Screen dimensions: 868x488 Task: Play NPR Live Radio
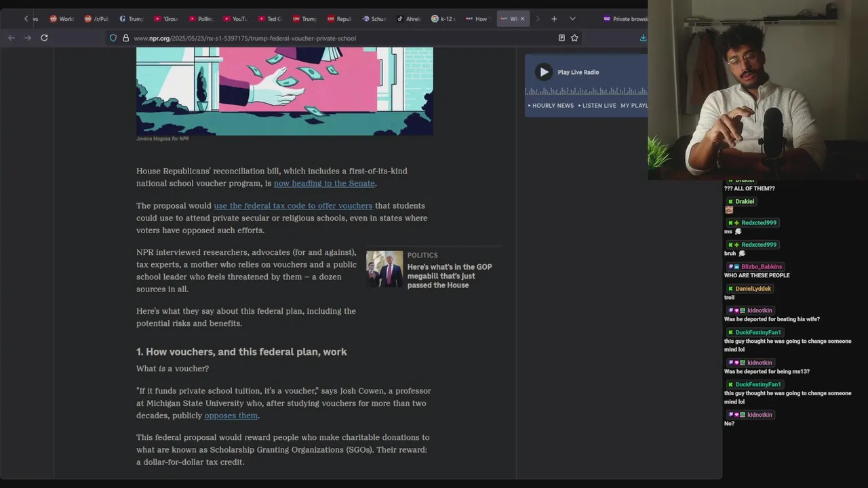coord(544,72)
